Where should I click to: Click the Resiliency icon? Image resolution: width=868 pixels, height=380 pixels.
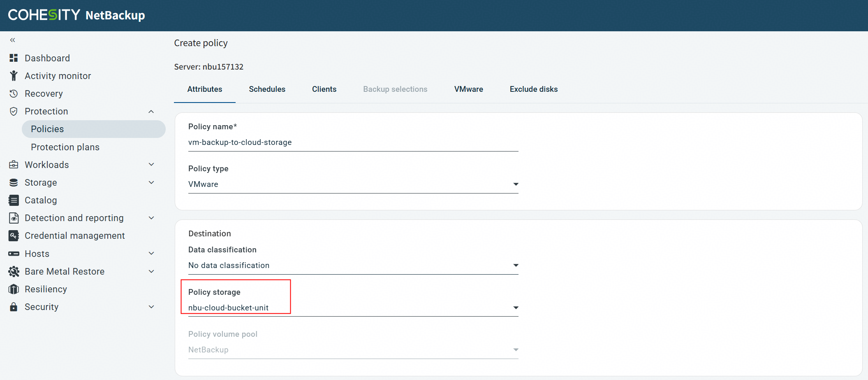click(14, 289)
